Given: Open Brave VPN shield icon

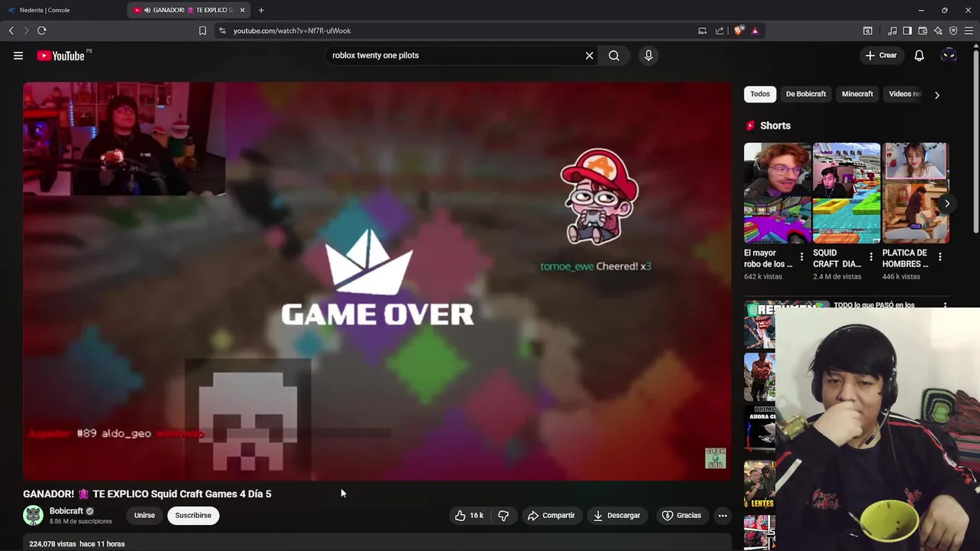Looking at the screenshot, I should [953, 31].
